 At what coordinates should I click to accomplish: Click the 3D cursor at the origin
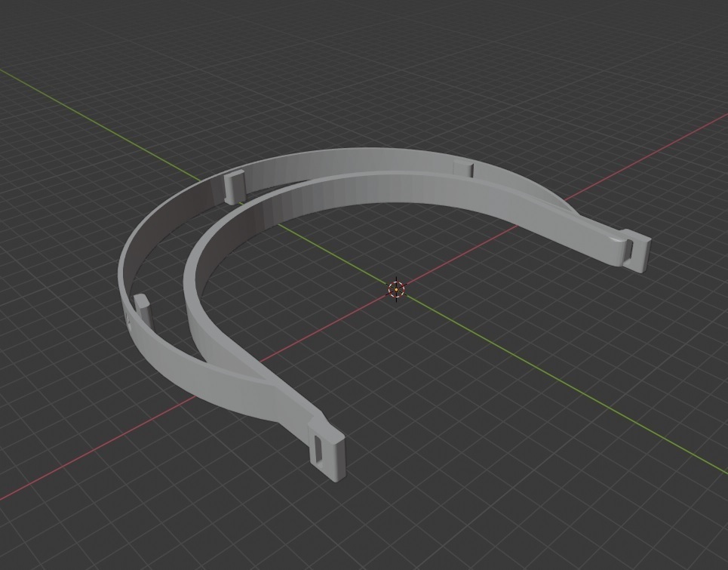coord(396,289)
